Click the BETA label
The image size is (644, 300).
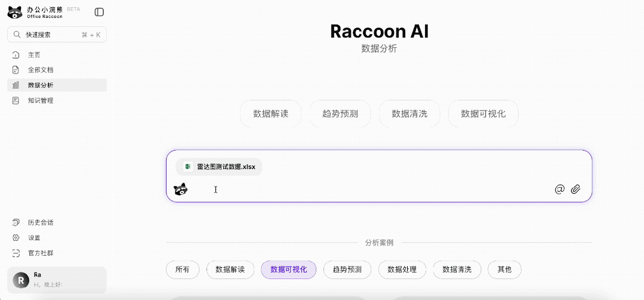click(x=73, y=9)
